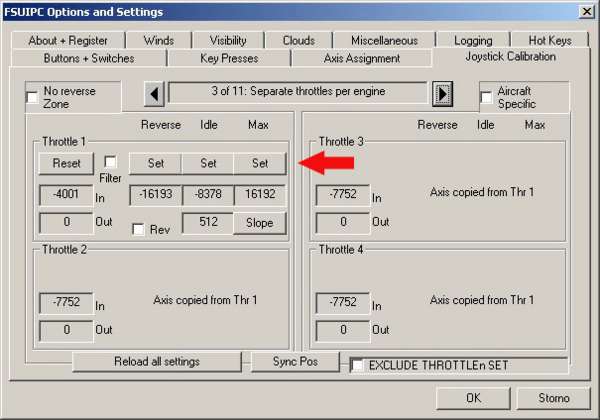Image resolution: width=600 pixels, height=420 pixels.
Task: Click Set button under Idle for Throttle 1
Action: tap(208, 163)
